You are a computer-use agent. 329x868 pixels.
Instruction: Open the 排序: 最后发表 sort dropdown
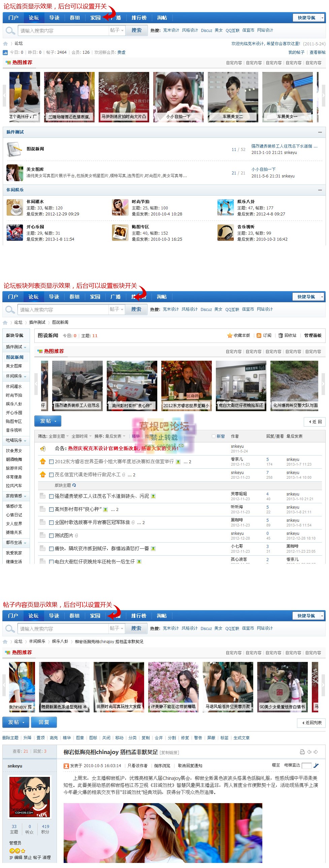click(x=110, y=436)
